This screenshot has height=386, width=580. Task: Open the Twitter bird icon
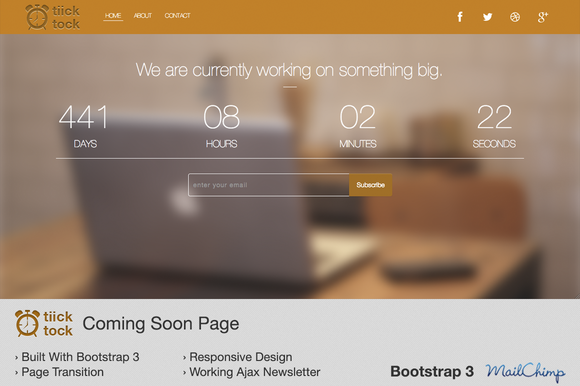(x=487, y=17)
